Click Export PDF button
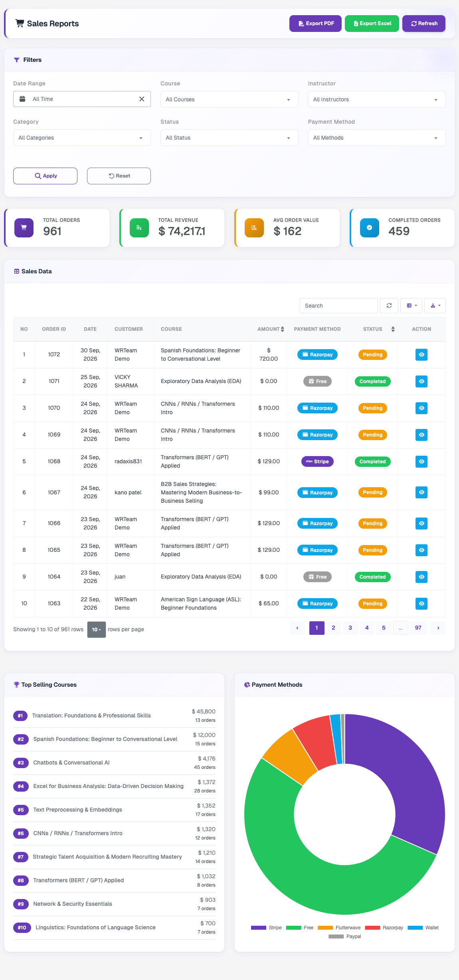459x980 pixels. coord(315,24)
